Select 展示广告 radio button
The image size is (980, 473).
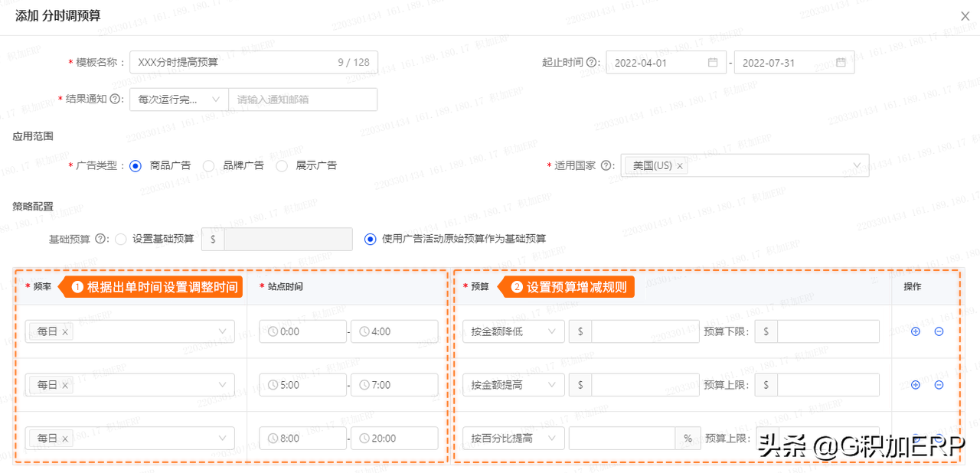pyautogui.click(x=282, y=165)
